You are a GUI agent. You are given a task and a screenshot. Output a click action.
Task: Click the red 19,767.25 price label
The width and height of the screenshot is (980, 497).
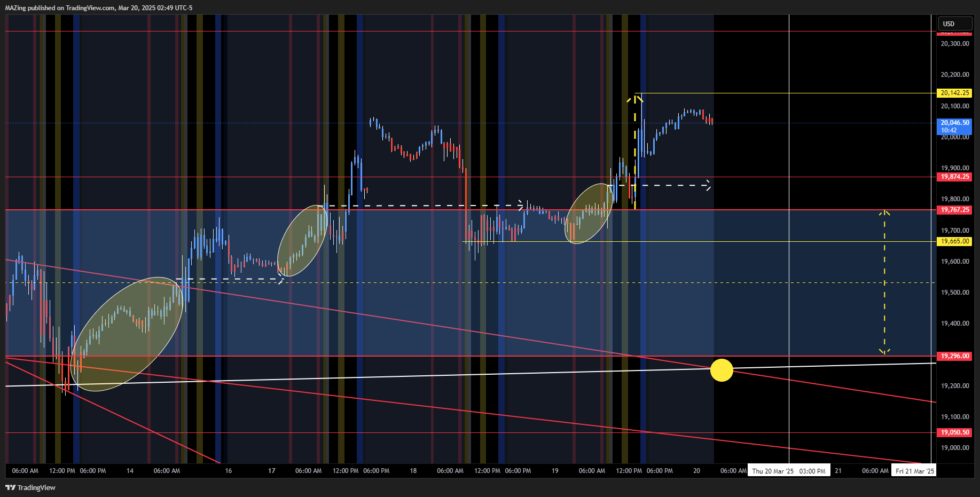(955, 210)
